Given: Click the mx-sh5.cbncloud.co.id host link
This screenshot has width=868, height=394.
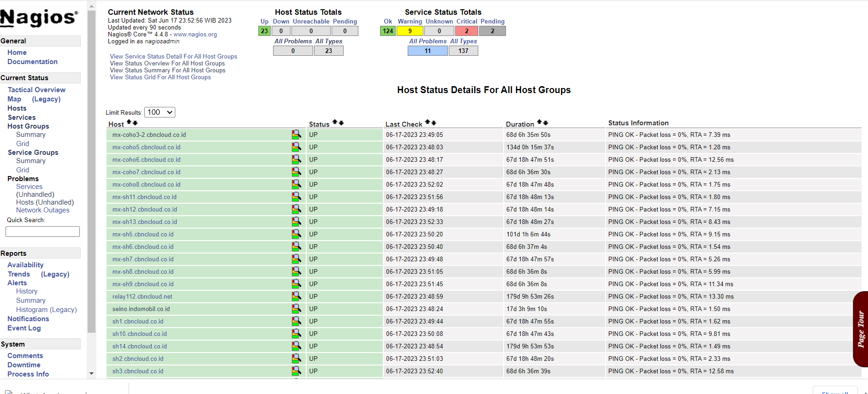Looking at the screenshot, I should (143, 234).
